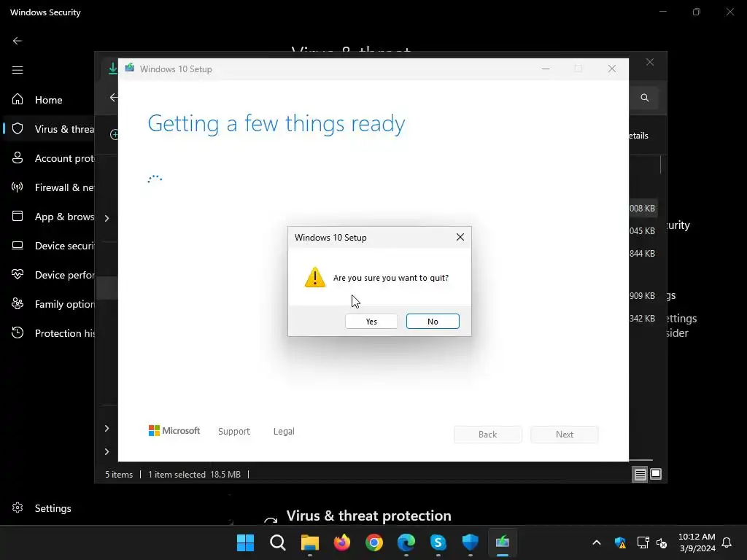Launch Firefox from the taskbar

click(342, 542)
